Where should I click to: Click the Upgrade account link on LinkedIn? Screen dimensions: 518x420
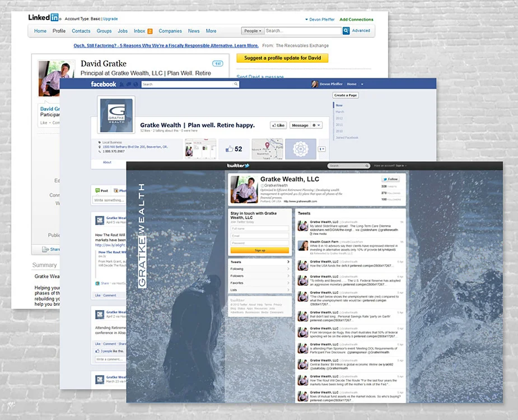(110, 19)
